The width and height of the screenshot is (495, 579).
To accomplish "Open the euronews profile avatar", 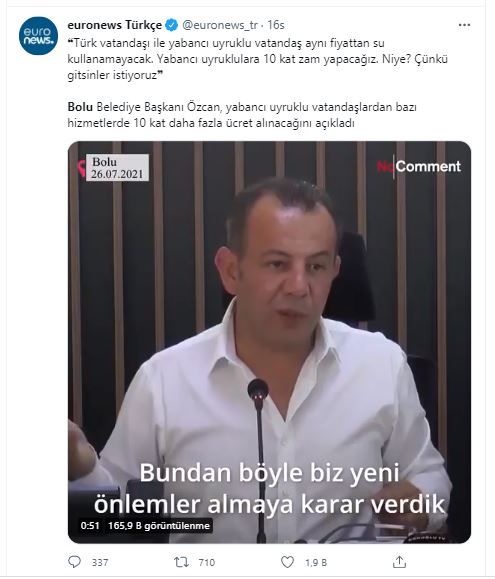I will pyautogui.click(x=38, y=36).
